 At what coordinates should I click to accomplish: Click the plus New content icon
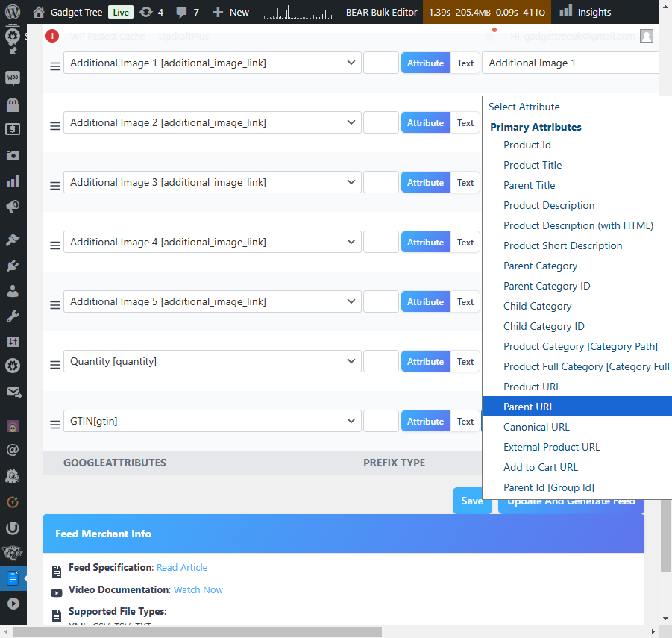coord(218,12)
